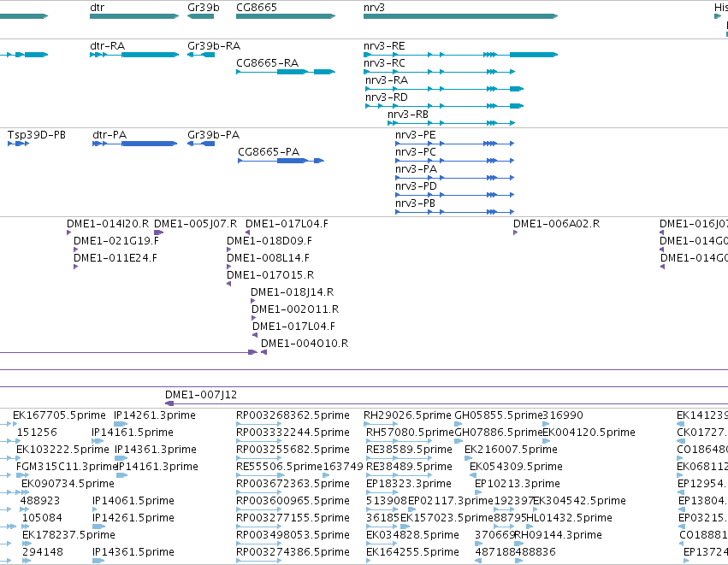Select DME1-018D09.F feature

tap(229, 250)
